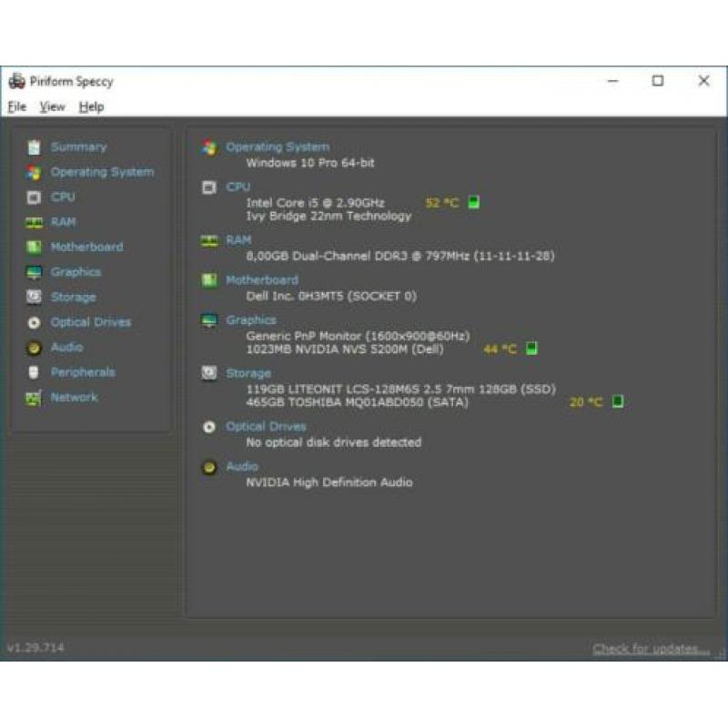
Task: Click the Graphics monitor icon in sidebar
Action: coord(34,272)
